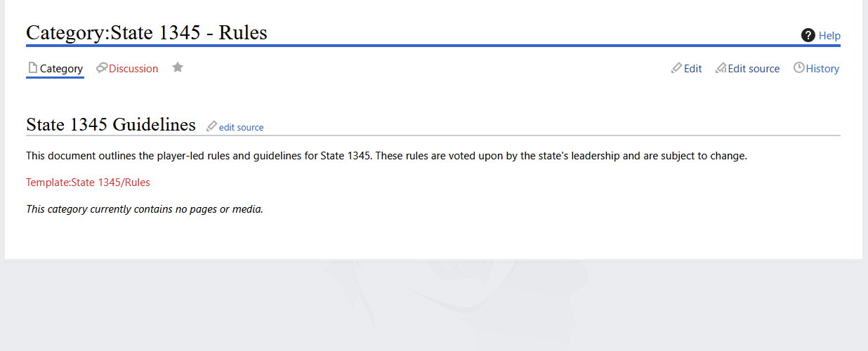Click the icon beside top Edit source

[x=721, y=68]
